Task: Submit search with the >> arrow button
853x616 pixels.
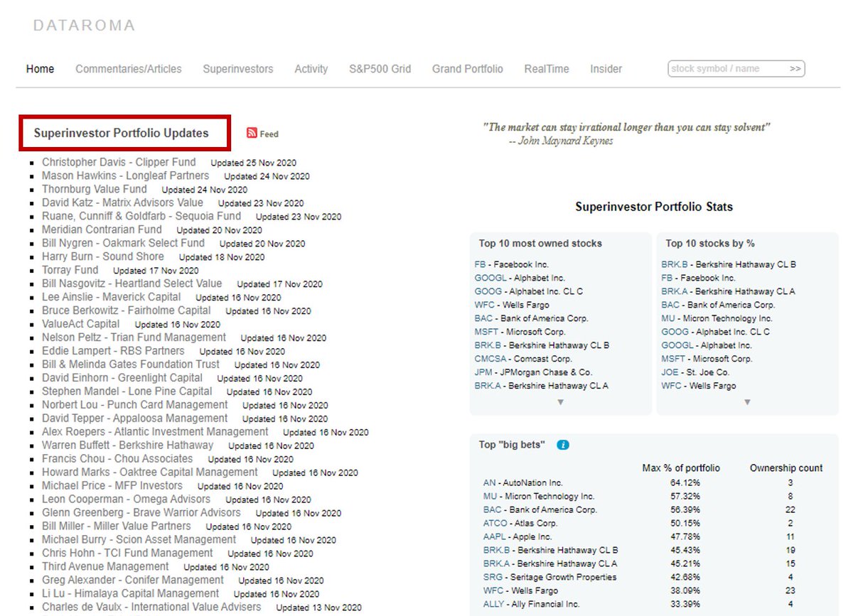Action: (x=795, y=69)
